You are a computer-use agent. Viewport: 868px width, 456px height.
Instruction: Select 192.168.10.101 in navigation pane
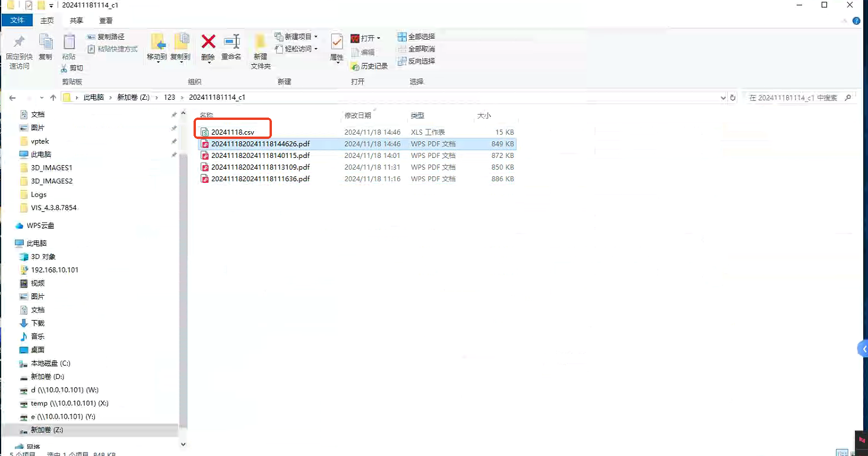click(x=49, y=270)
